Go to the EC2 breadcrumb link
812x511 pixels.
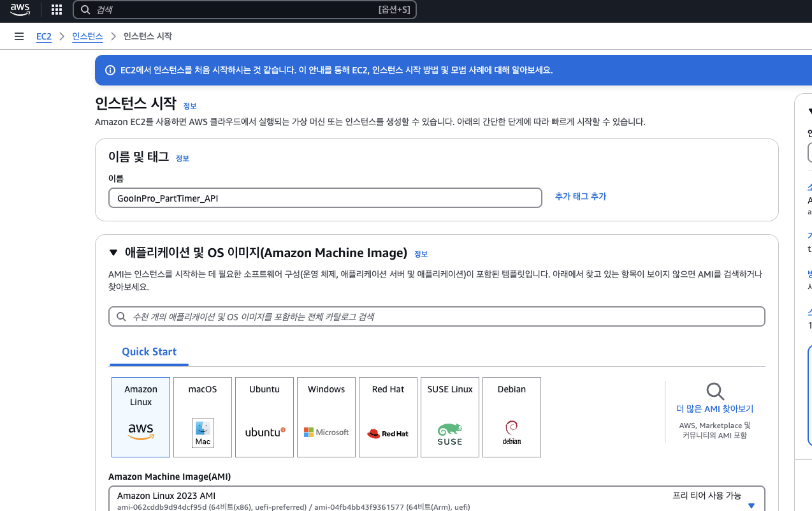44,36
